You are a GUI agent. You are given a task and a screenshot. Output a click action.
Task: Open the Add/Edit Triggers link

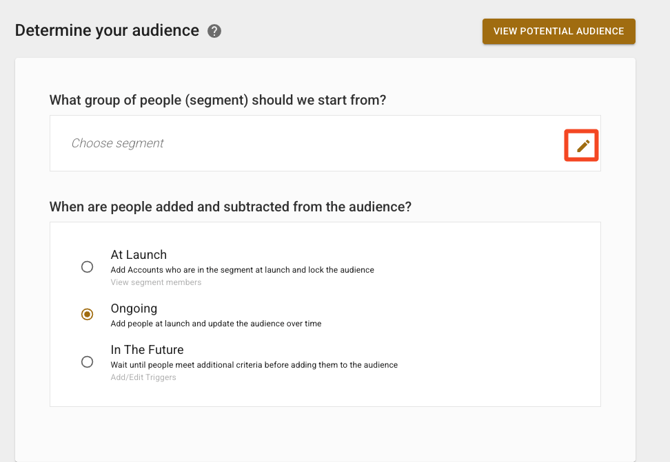click(143, 378)
